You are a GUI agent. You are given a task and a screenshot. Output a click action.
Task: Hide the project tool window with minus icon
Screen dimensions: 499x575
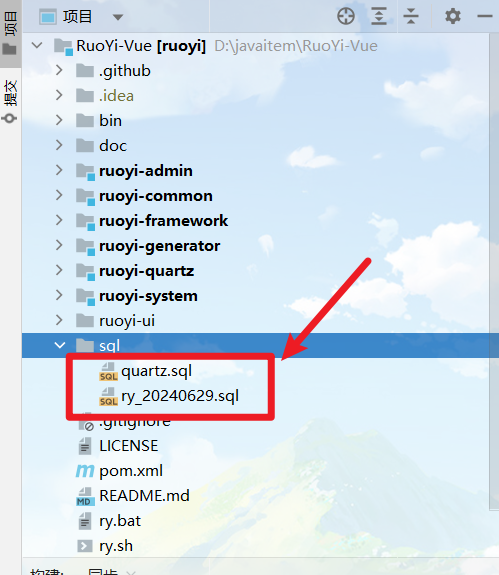[x=485, y=17]
